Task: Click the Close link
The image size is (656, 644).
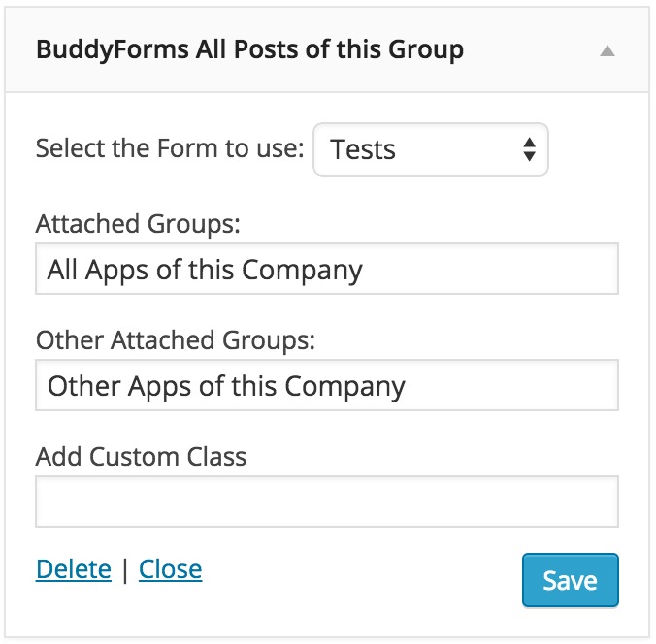Action: tap(171, 568)
